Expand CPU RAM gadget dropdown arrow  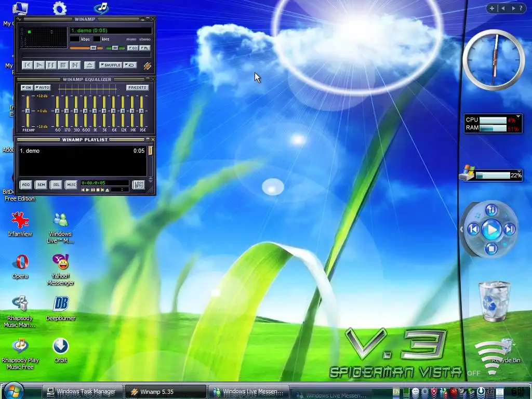click(518, 116)
